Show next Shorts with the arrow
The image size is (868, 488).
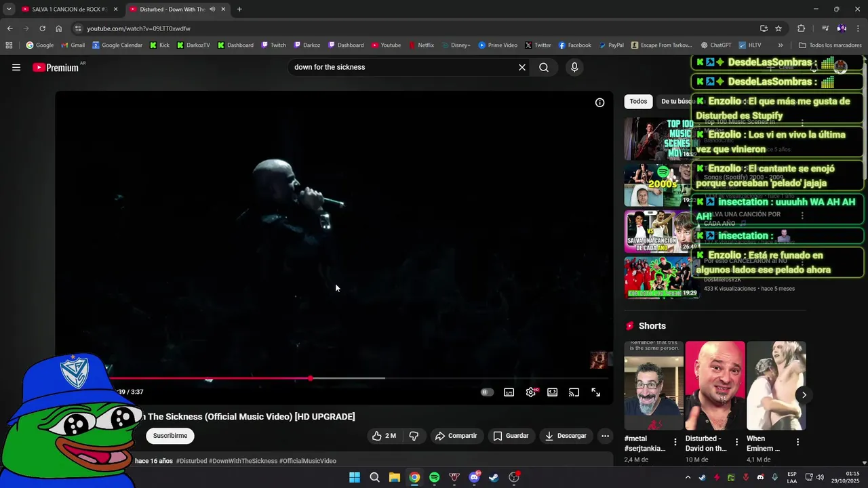(x=804, y=395)
